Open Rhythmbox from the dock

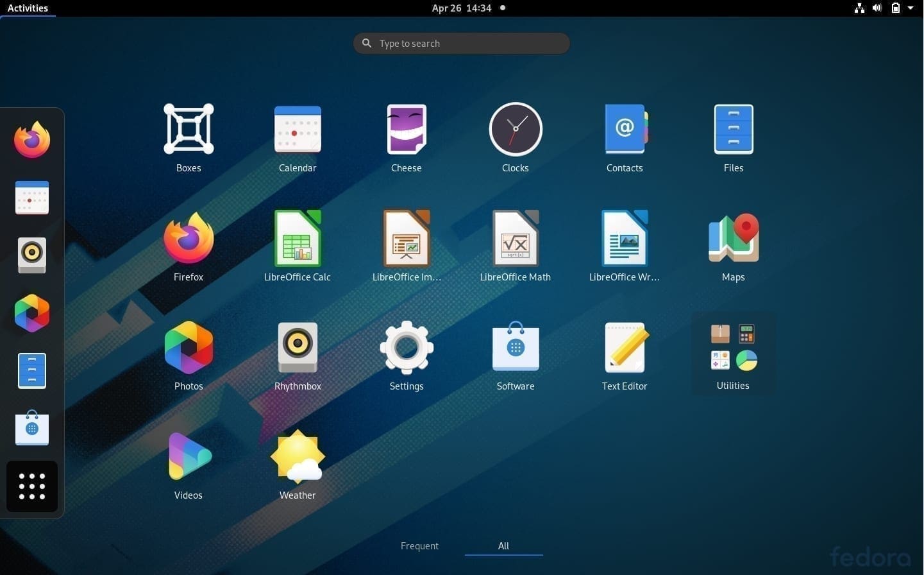click(32, 255)
